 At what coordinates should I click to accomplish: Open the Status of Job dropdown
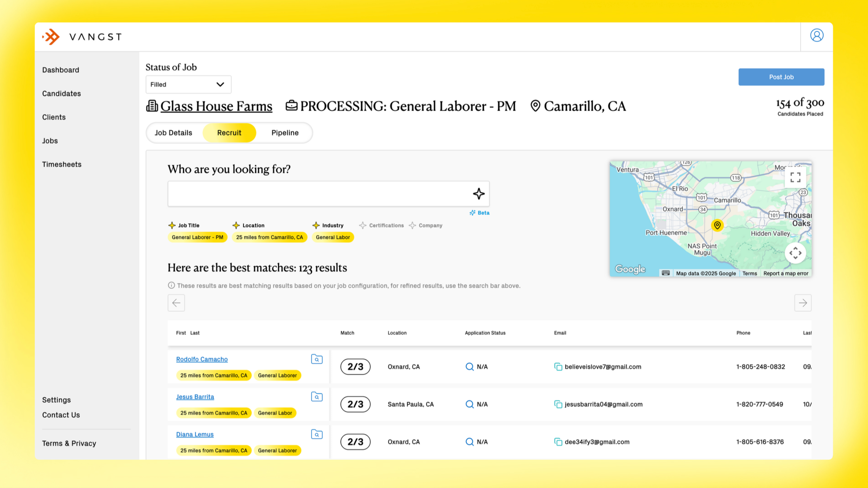click(x=188, y=85)
